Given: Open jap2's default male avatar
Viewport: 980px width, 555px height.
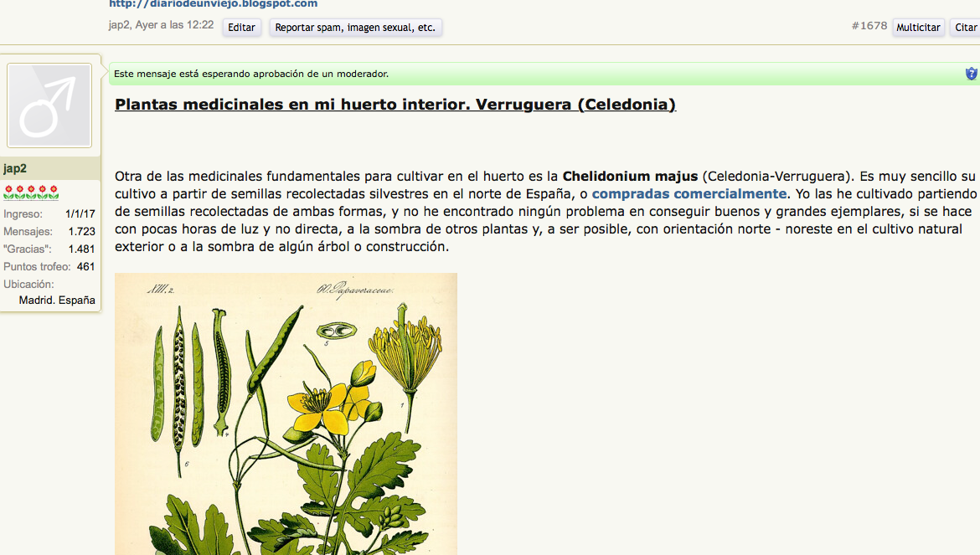Looking at the screenshot, I should tap(49, 105).
